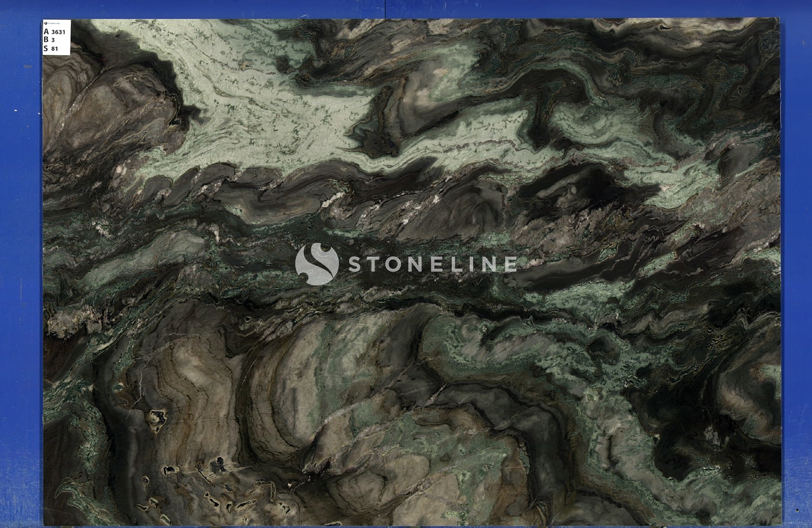Click the letter O in STONELINE watermark
This screenshot has width=812, height=528.
tap(397, 264)
